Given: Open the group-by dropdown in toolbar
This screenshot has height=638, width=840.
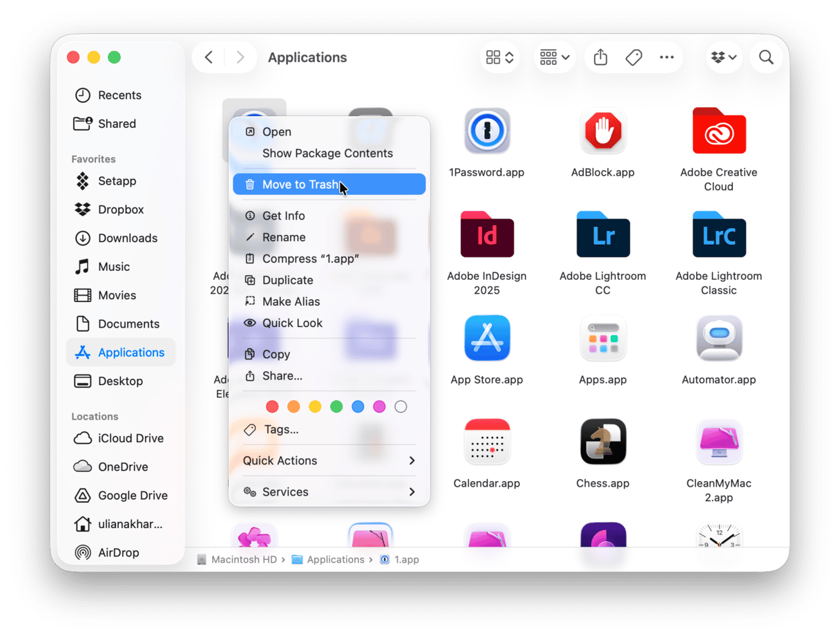Looking at the screenshot, I should click(555, 57).
